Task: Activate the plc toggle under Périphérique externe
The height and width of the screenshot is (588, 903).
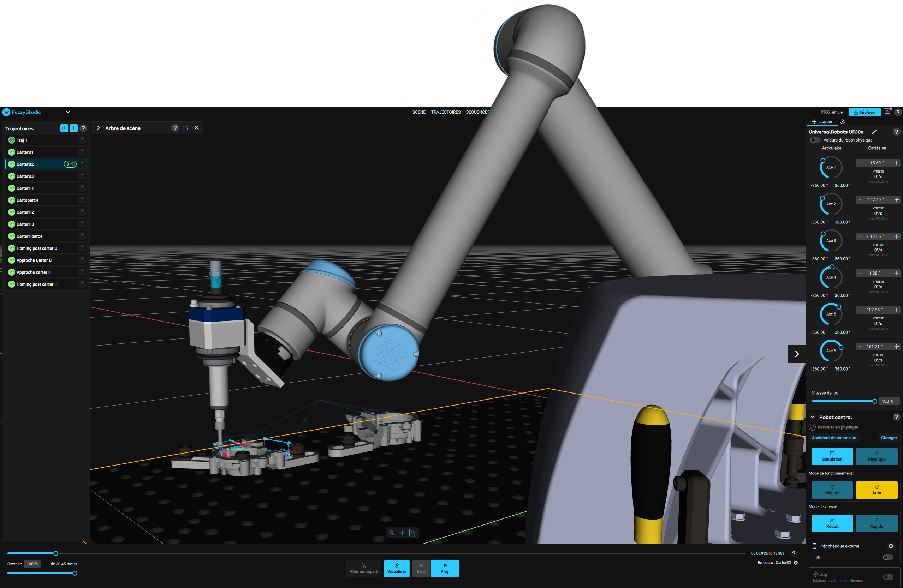Action: click(887, 557)
